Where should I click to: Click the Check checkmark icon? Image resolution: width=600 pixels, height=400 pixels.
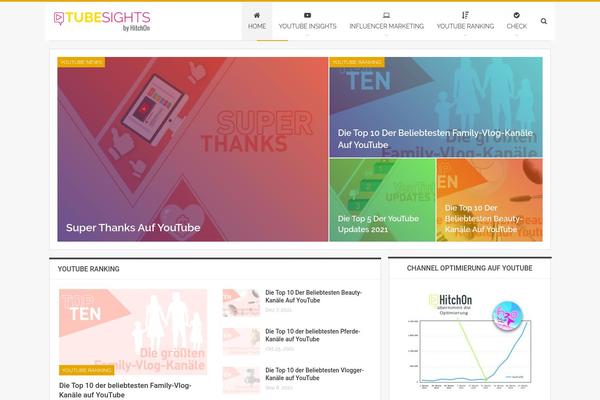pyautogui.click(x=517, y=15)
